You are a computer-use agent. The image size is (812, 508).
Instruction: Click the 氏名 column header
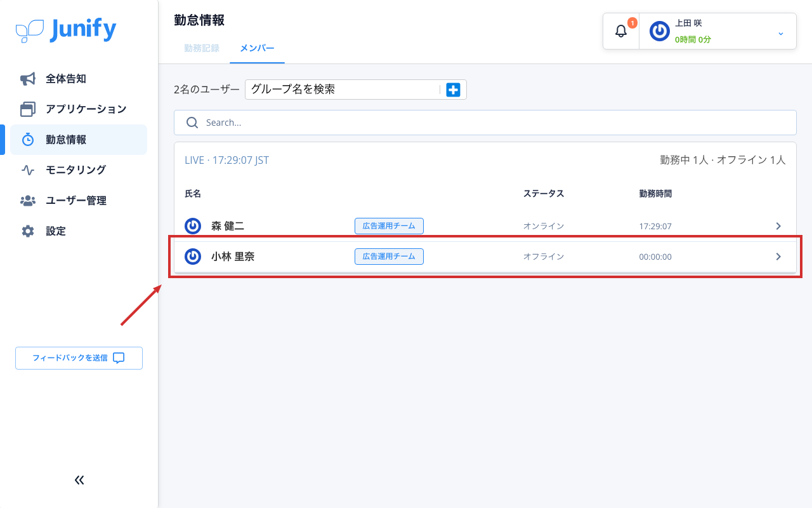193,194
